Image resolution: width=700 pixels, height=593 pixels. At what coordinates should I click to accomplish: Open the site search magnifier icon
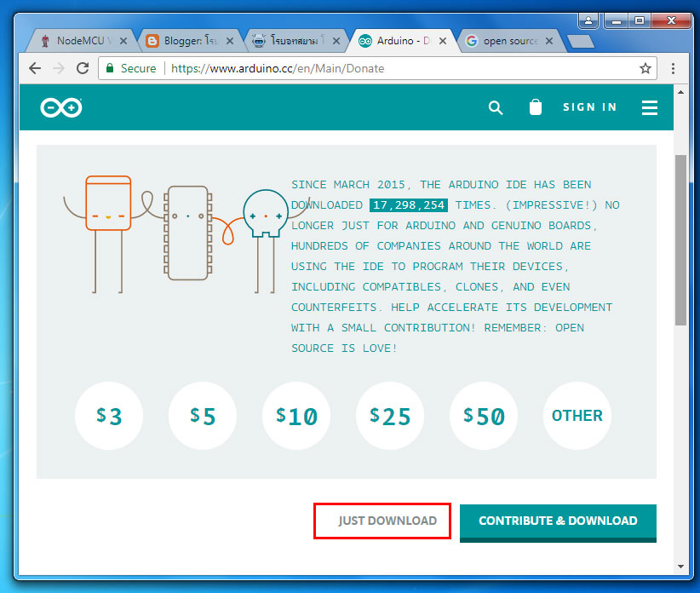tap(495, 107)
